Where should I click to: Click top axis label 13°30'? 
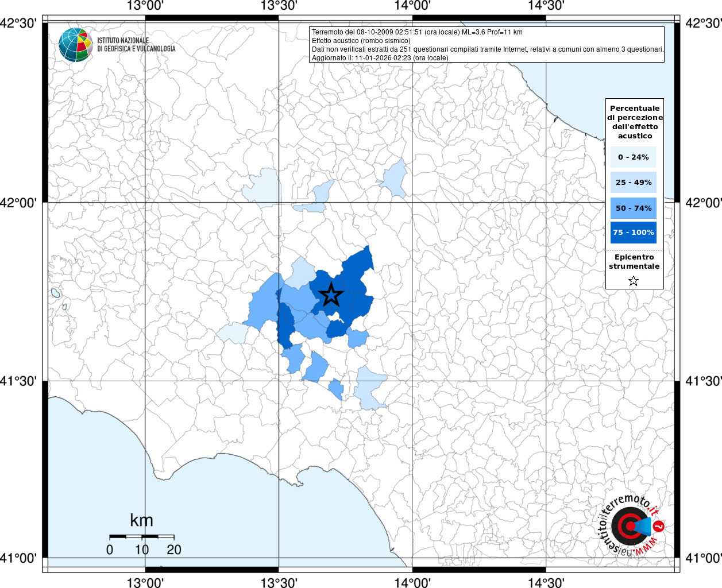(279, 6)
